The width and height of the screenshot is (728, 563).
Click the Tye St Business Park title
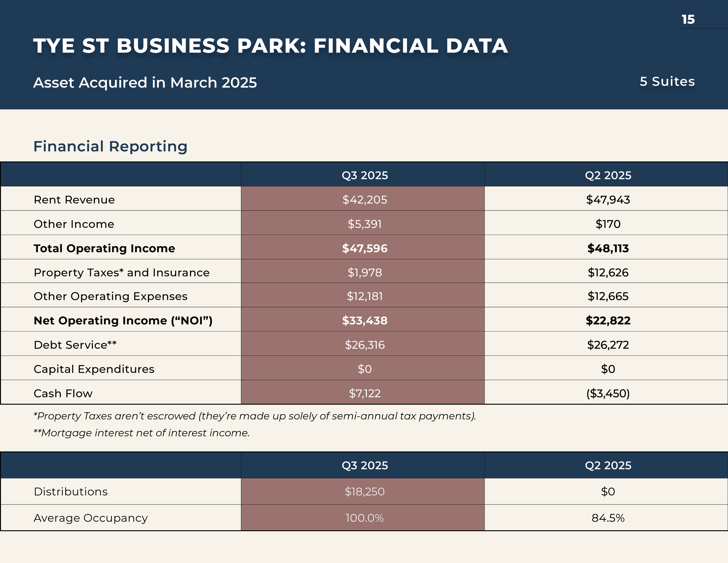click(270, 46)
